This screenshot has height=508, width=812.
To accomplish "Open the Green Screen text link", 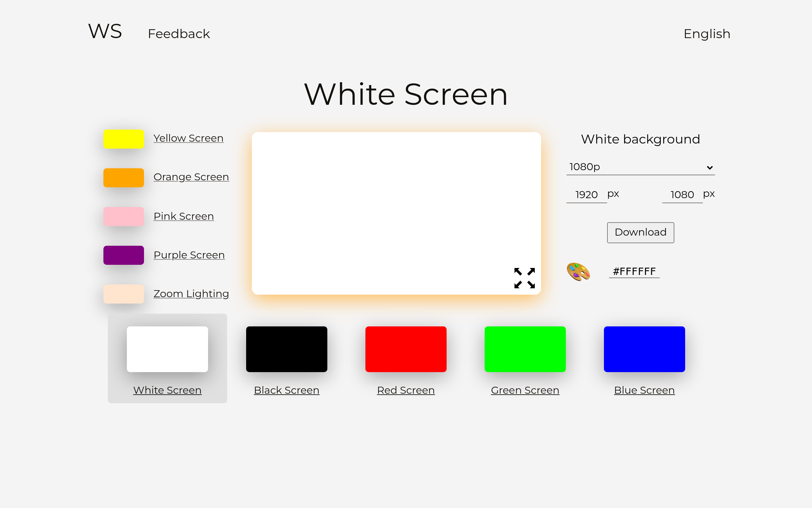I will pyautogui.click(x=525, y=390).
